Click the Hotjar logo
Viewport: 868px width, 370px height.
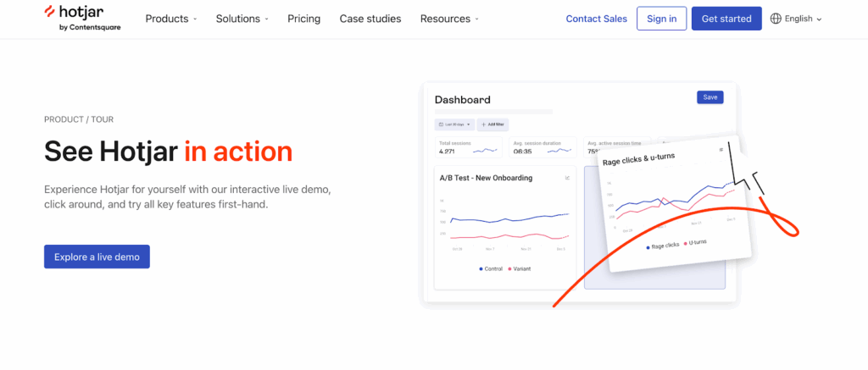(x=82, y=19)
